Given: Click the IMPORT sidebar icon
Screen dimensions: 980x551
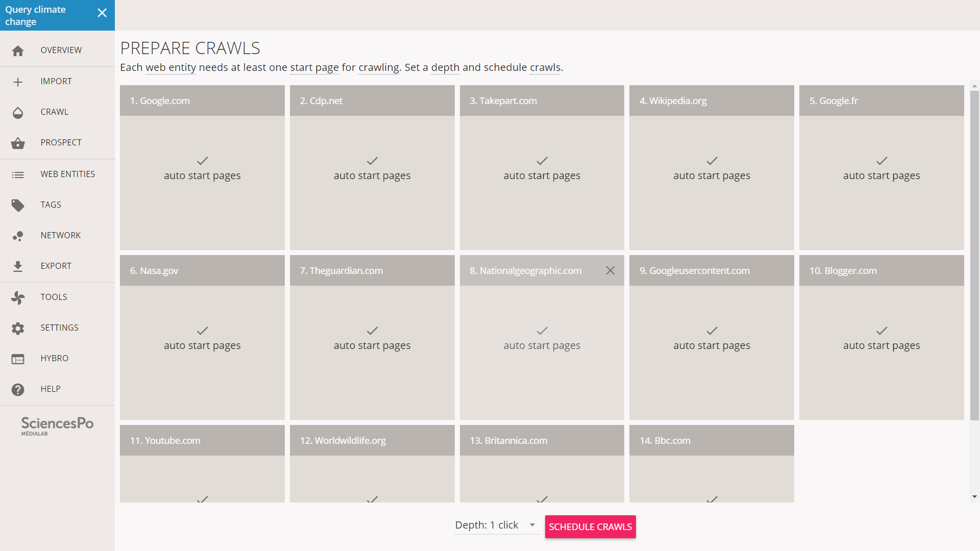Looking at the screenshot, I should tap(18, 82).
